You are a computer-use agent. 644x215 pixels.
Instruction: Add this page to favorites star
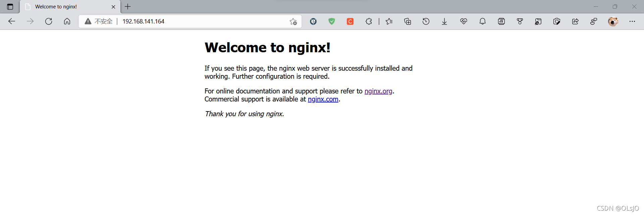[x=293, y=21]
